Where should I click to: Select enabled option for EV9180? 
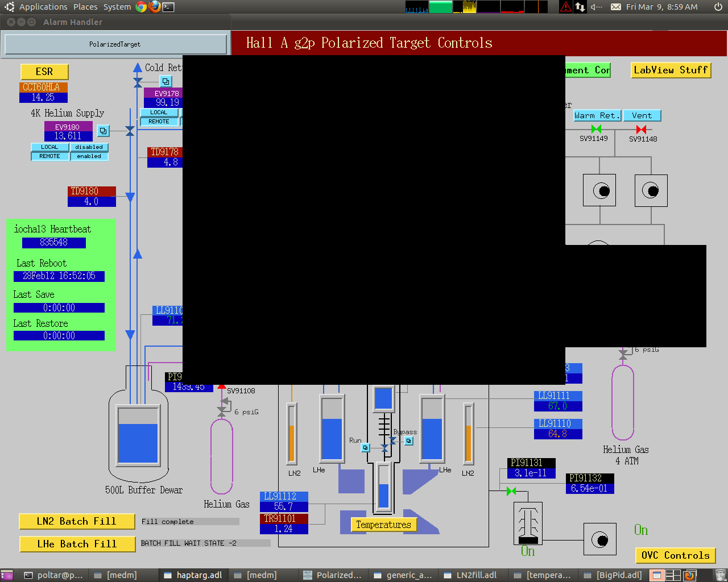[89, 156]
